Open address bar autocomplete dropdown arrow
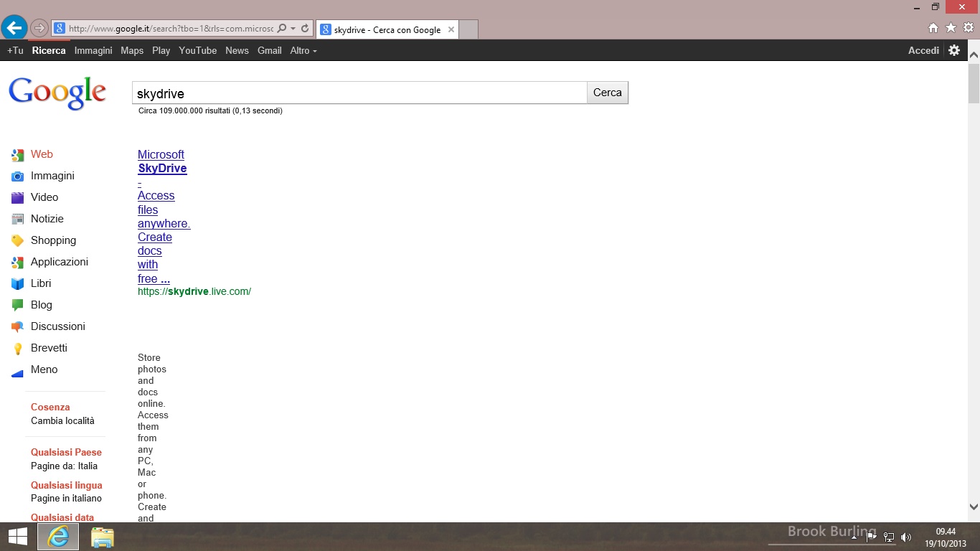The image size is (980, 551). coord(293,29)
